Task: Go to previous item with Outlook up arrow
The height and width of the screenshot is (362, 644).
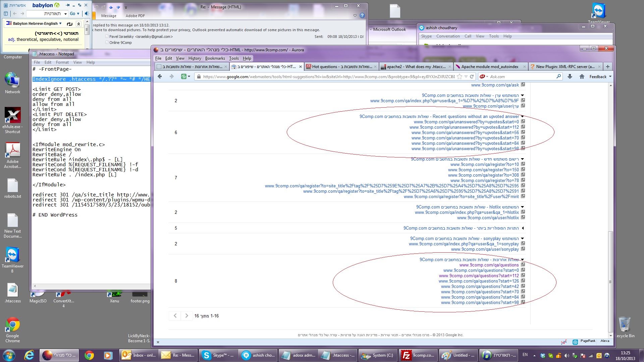Action: click(x=111, y=7)
